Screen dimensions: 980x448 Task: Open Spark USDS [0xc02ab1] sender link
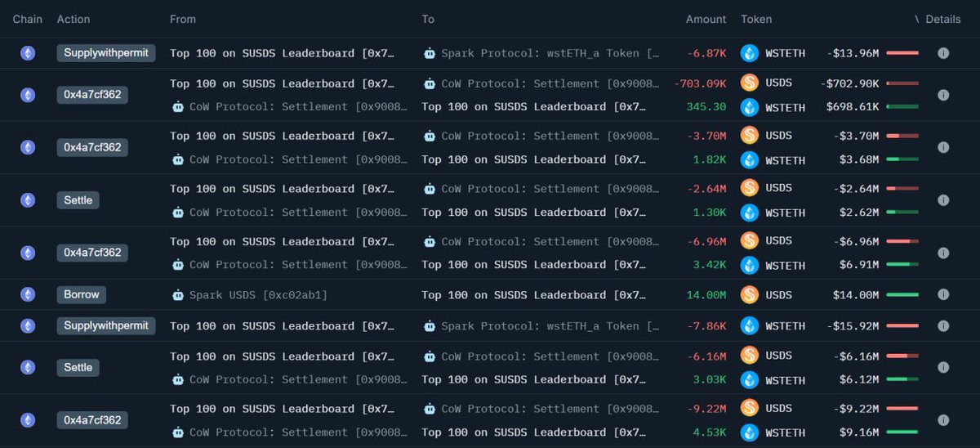click(x=258, y=295)
